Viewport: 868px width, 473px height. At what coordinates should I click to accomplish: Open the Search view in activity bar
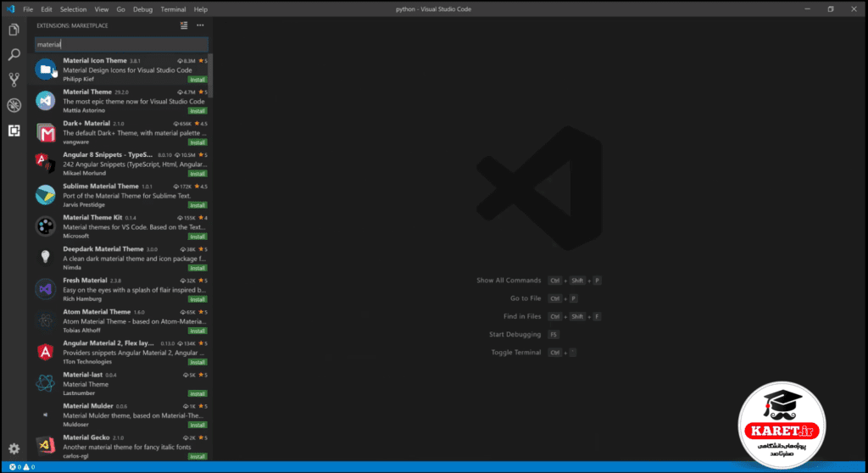click(14, 54)
